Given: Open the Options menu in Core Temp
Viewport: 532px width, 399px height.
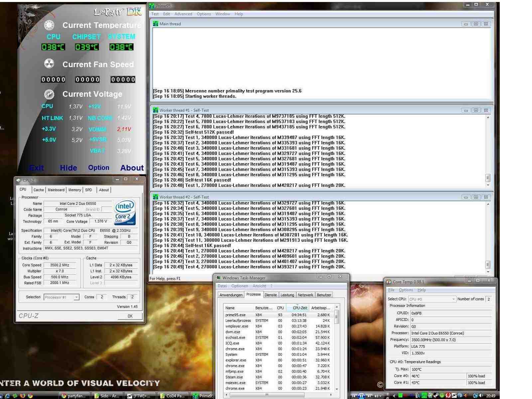Looking at the screenshot, I should [406, 290].
